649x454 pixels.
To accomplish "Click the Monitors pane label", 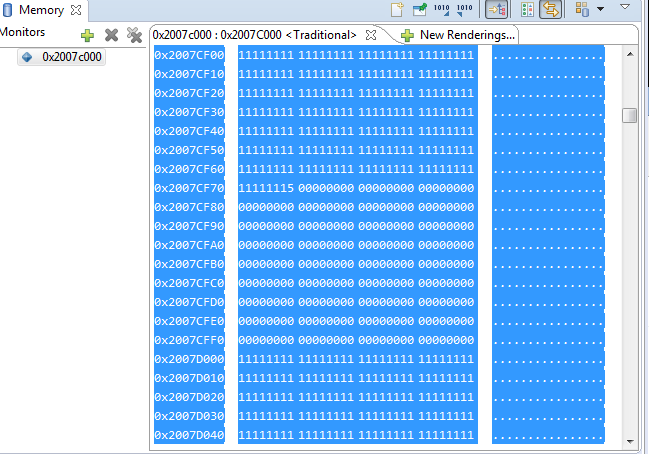I will tap(22, 32).
